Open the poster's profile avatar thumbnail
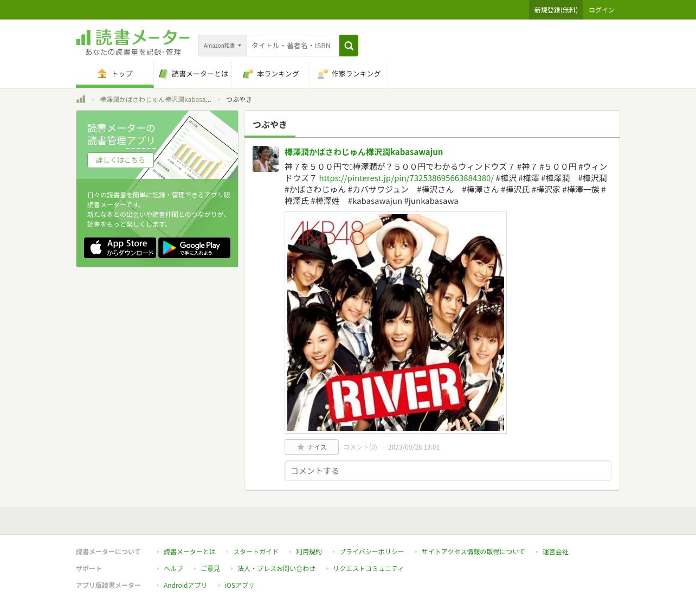696x616 pixels. (x=266, y=159)
